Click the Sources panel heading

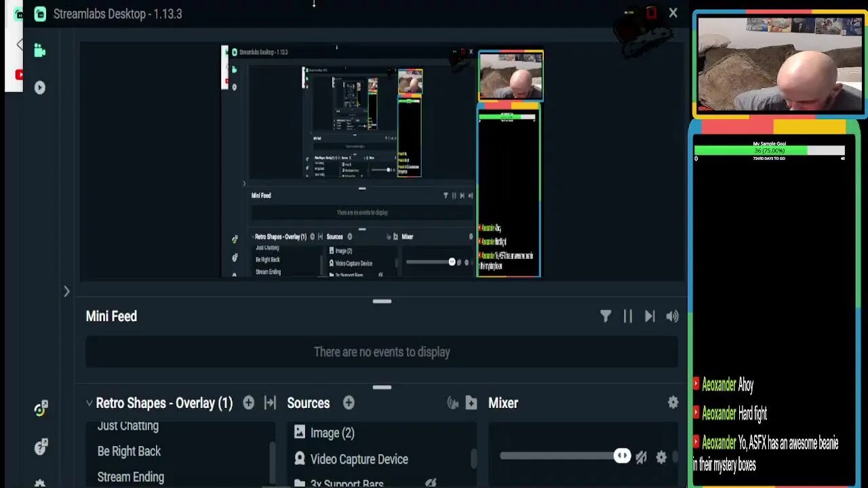[309, 403]
